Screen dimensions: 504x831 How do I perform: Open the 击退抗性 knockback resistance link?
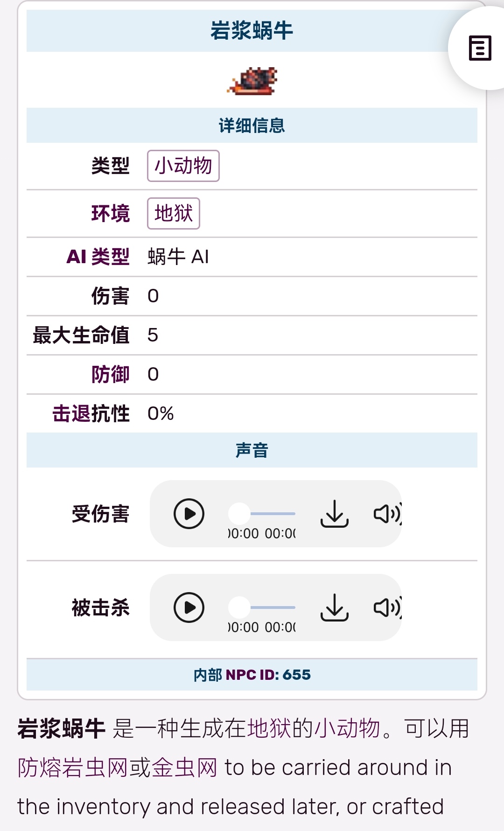click(91, 413)
